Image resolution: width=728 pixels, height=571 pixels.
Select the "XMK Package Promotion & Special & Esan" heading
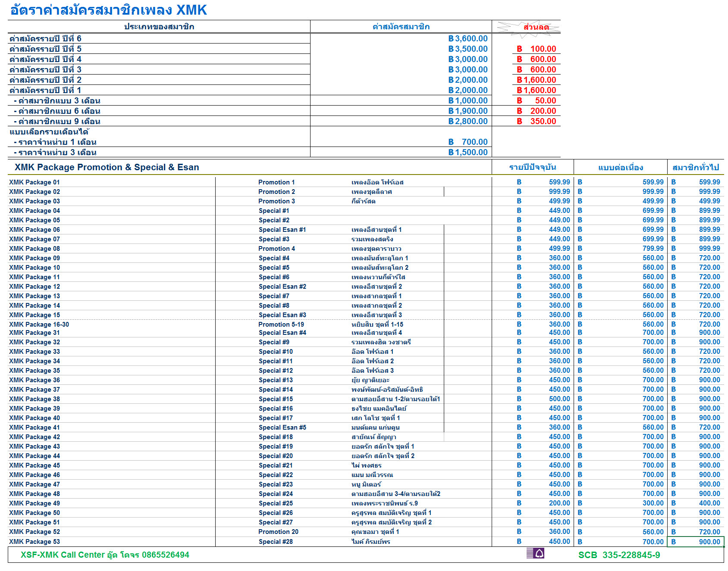107,167
